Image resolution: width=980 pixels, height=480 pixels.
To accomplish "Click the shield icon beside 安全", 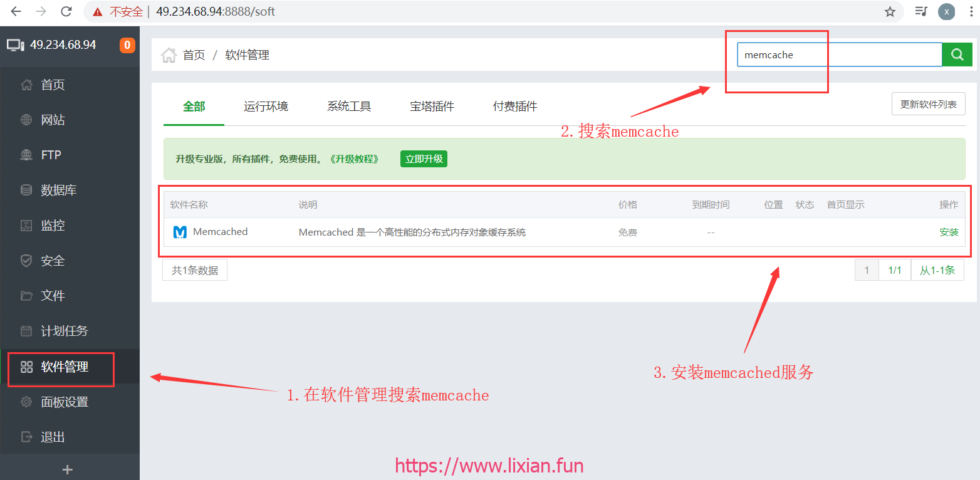I will click(26, 261).
